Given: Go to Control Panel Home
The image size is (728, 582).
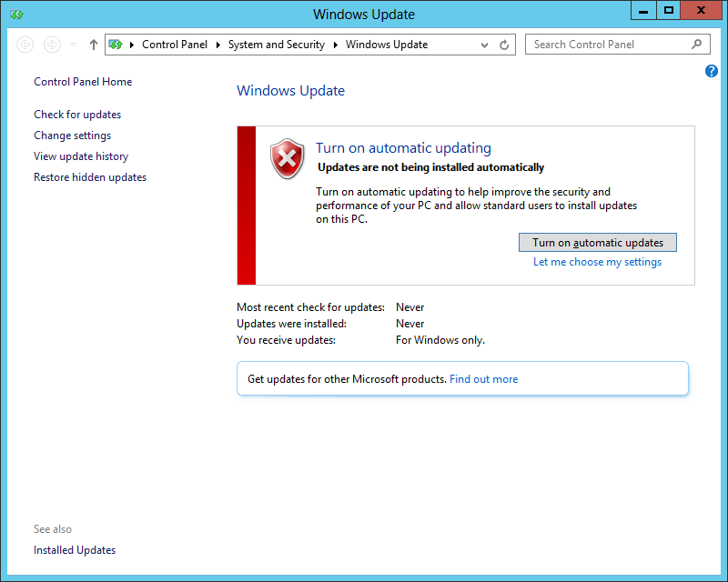Looking at the screenshot, I should click(83, 82).
